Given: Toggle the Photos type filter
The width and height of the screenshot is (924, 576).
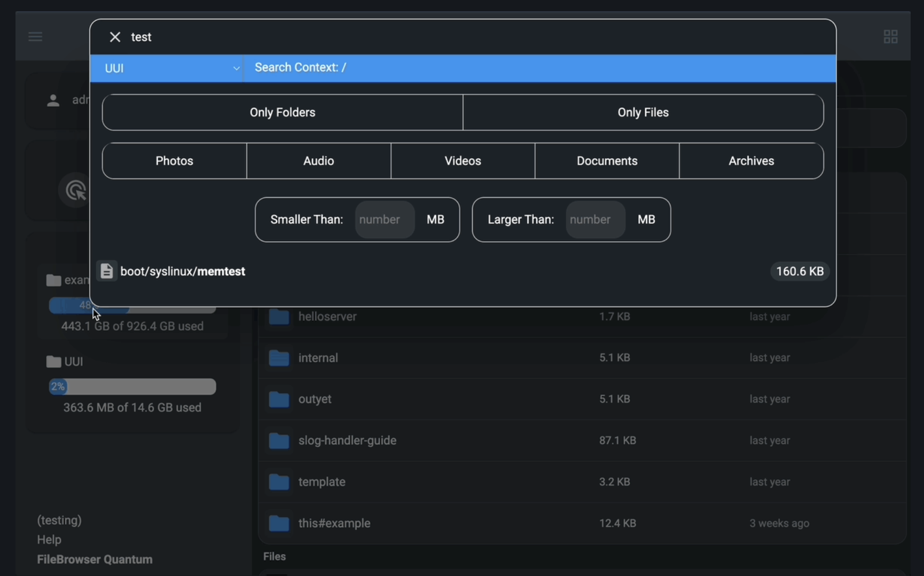Looking at the screenshot, I should pyautogui.click(x=174, y=161).
